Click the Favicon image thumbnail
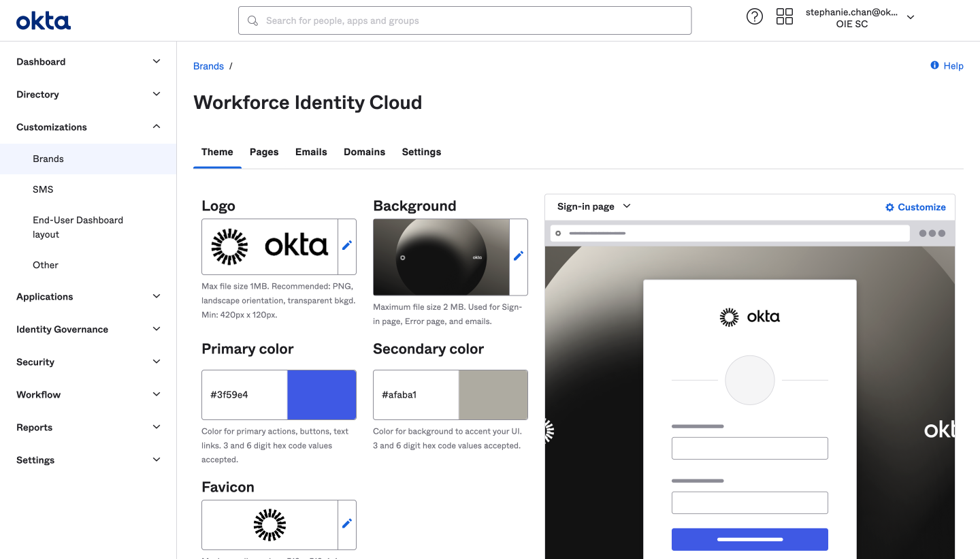 (x=269, y=524)
